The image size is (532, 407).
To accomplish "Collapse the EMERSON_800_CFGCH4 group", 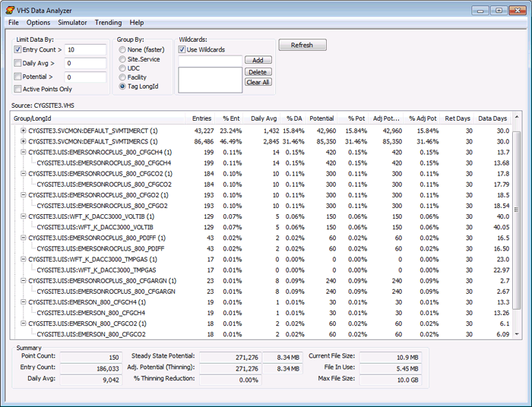I will point(23,302).
